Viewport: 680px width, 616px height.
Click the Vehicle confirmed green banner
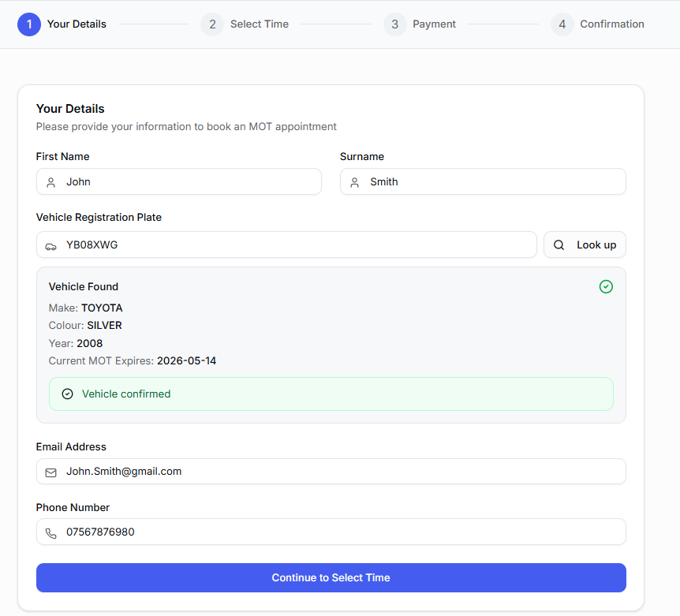coord(331,394)
